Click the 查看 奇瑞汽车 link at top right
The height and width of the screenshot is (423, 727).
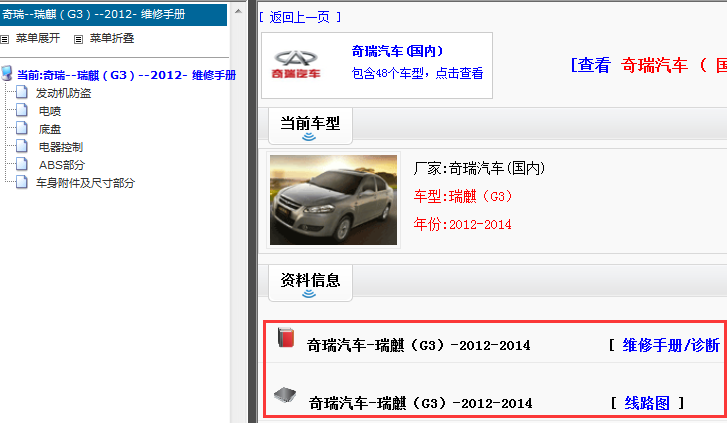(x=648, y=65)
